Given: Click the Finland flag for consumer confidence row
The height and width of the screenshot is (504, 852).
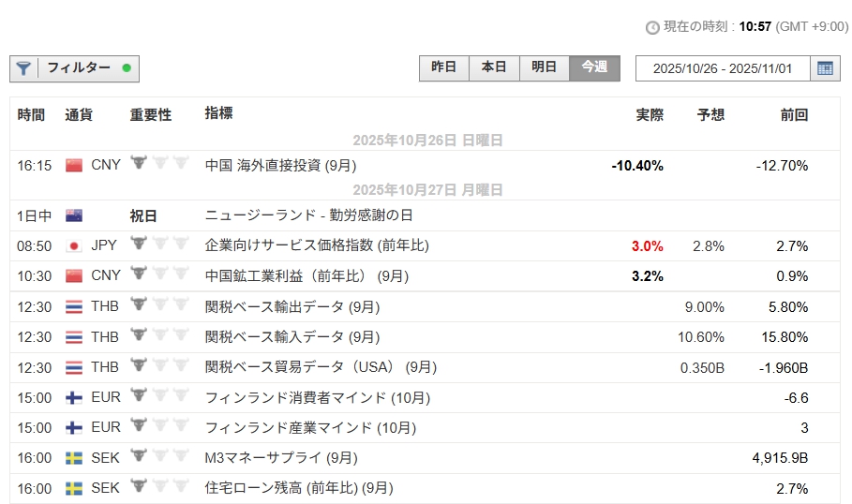Looking at the screenshot, I should pos(74,397).
